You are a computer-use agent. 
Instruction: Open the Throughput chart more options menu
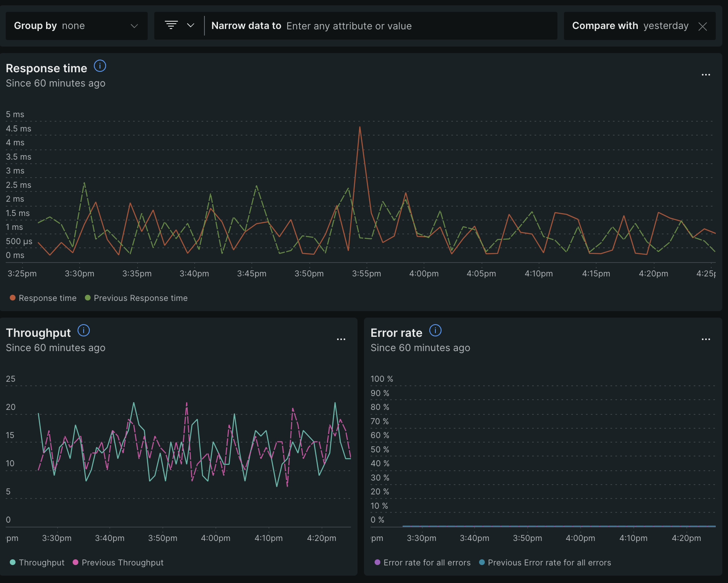point(341,339)
